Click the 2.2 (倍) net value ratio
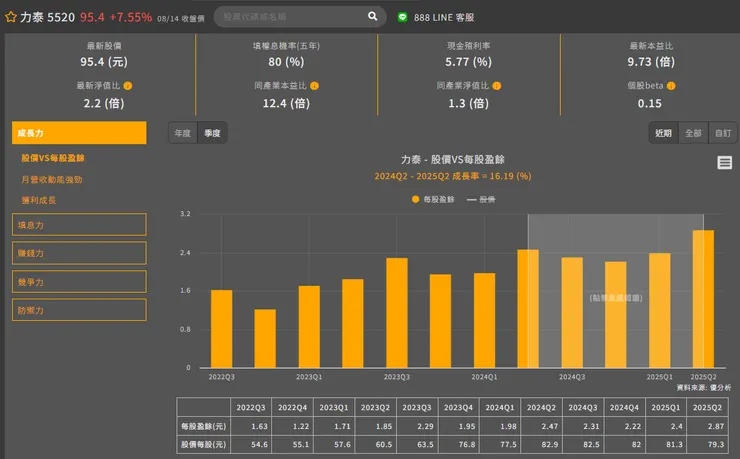The width and height of the screenshot is (740, 459). coord(104,103)
